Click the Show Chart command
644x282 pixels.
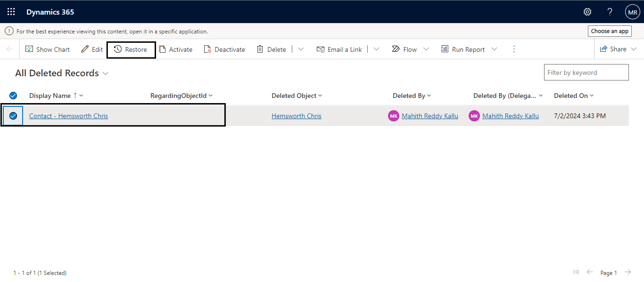[48, 49]
